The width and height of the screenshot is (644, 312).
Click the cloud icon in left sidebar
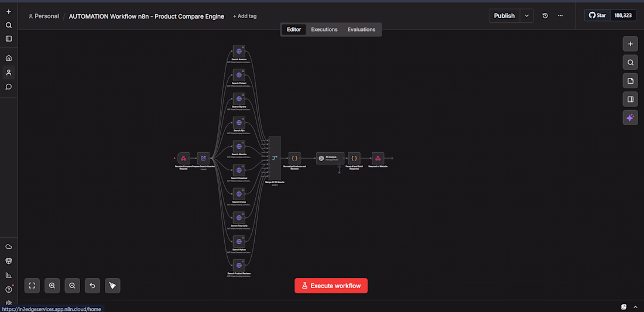(9, 246)
